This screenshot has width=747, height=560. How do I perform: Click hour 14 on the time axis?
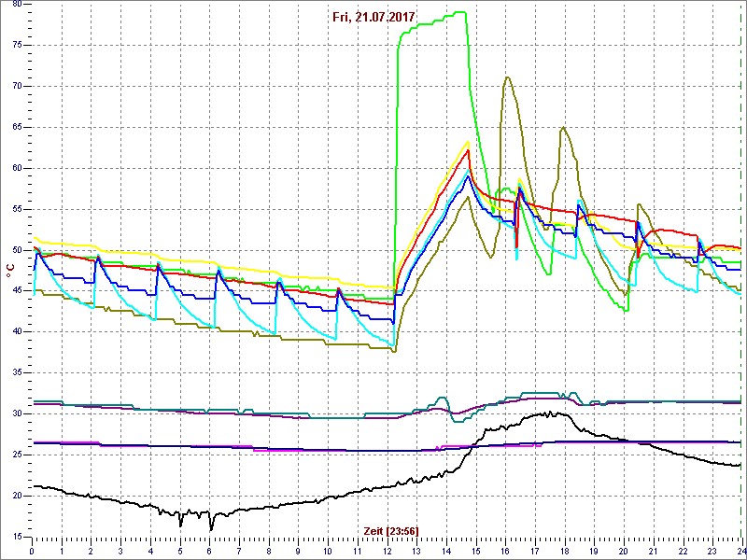click(446, 550)
